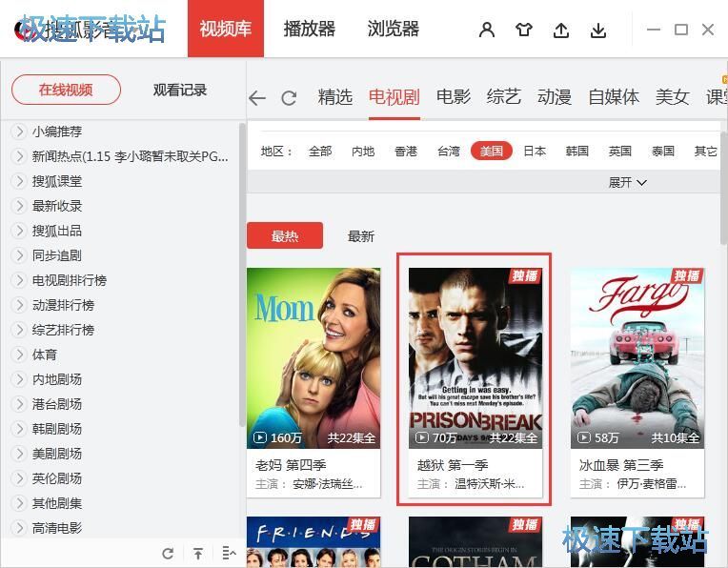Select the 自媒体 category tab
This screenshot has width=728, height=568.
614,97
